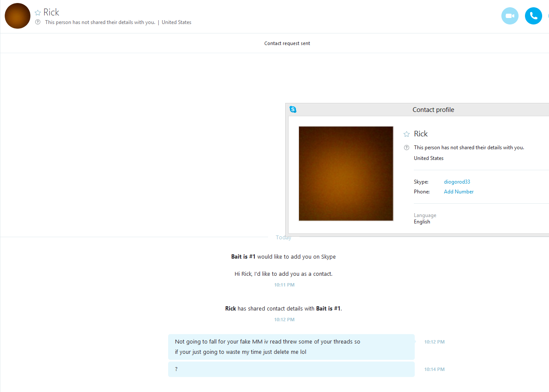Click the 'Contact request sent' status text
Screen dimensions: 549x392
287,43
